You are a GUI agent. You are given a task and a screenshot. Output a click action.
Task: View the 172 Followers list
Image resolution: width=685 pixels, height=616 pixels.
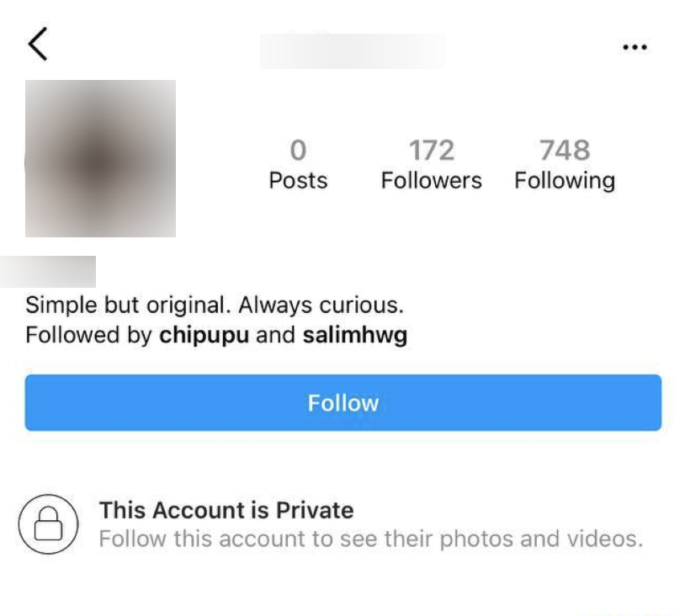pyautogui.click(x=431, y=164)
